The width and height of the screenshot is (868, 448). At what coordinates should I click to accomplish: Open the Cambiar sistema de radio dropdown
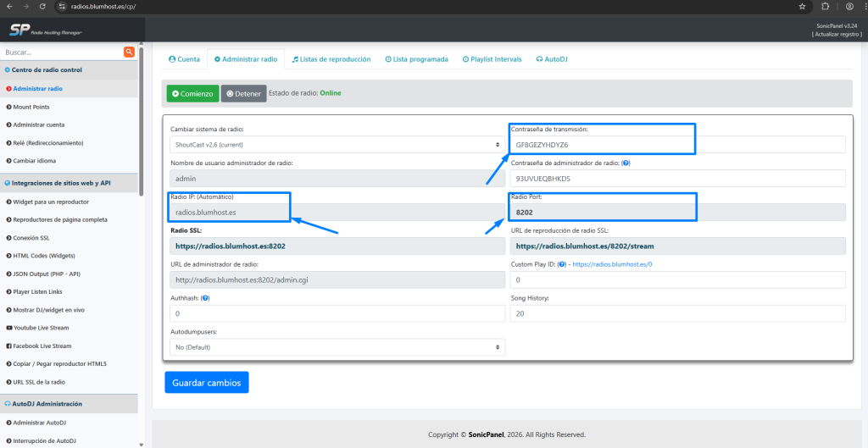pos(337,145)
